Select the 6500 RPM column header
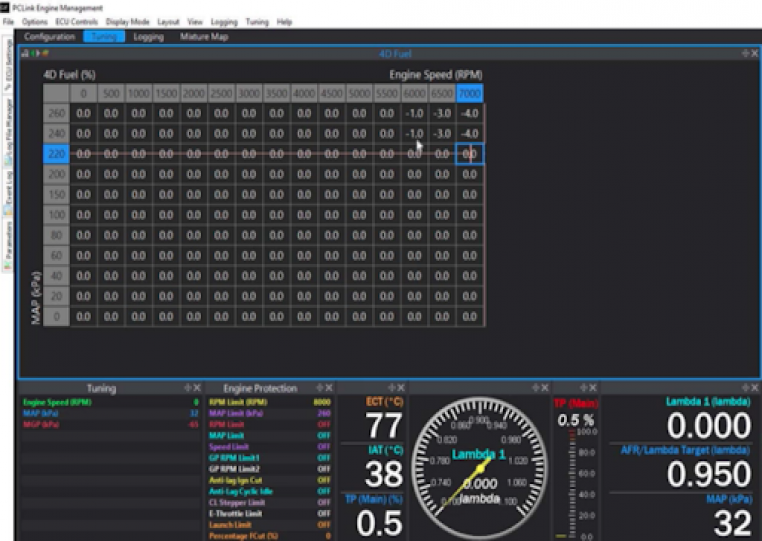This screenshot has width=762, height=541. click(442, 93)
